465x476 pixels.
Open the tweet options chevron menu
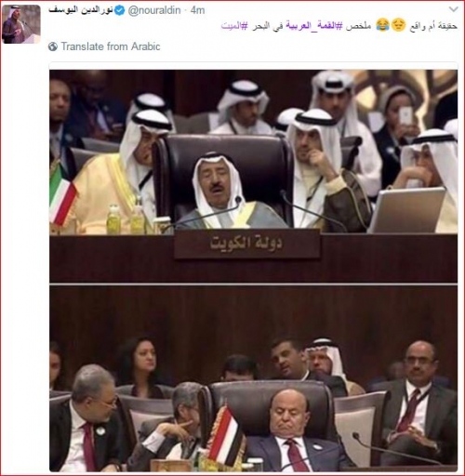pos(453,9)
